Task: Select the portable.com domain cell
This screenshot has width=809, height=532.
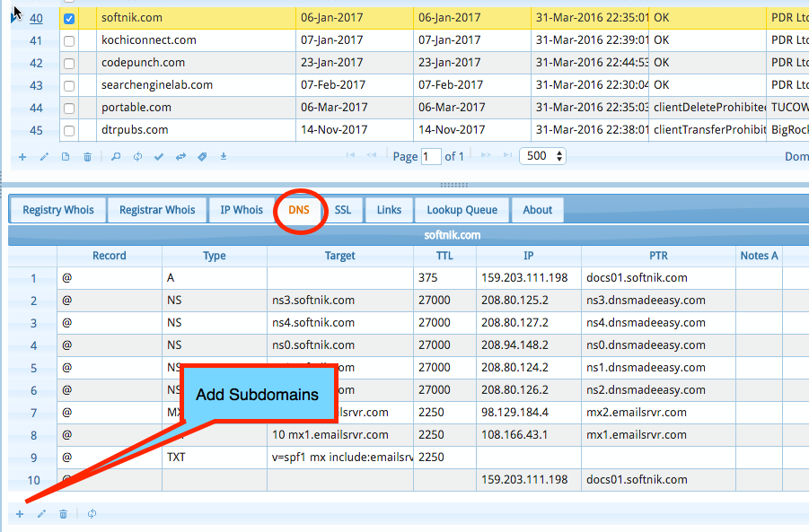Action: click(196, 108)
